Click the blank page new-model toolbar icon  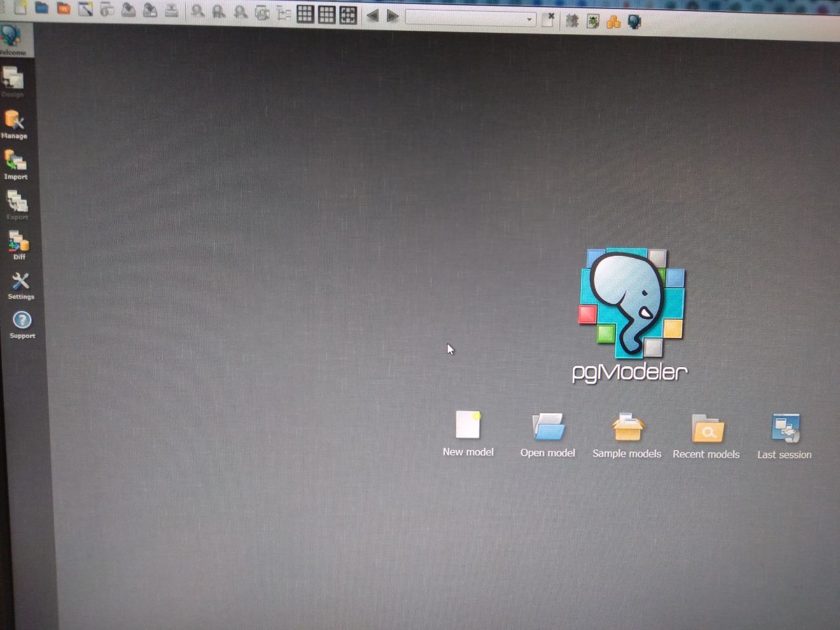click(x=21, y=8)
